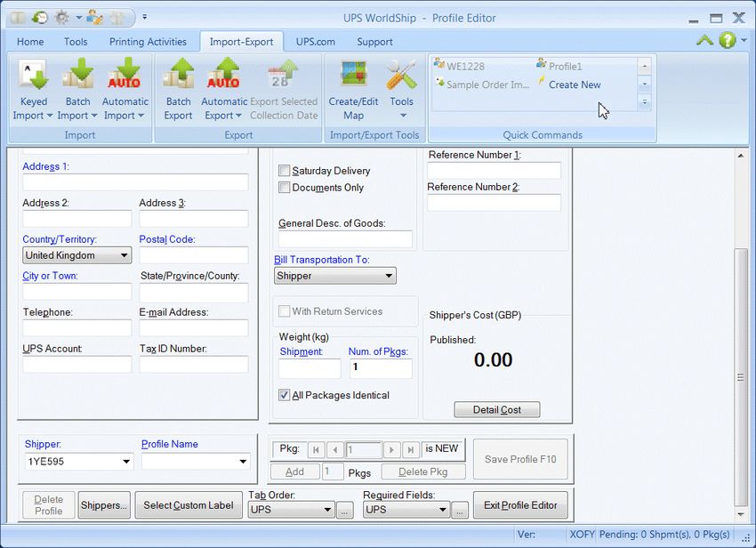Screen dimensions: 756x548
Task: Expand quick access toolbar customize arrow
Action: tap(145, 17)
